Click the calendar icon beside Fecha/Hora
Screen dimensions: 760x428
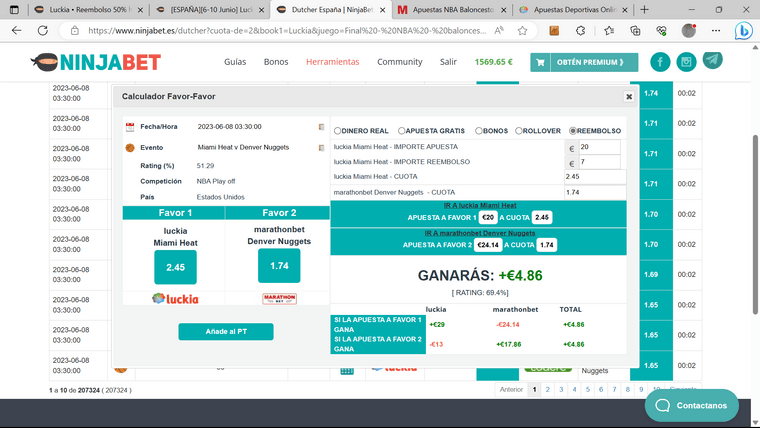point(130,127)
